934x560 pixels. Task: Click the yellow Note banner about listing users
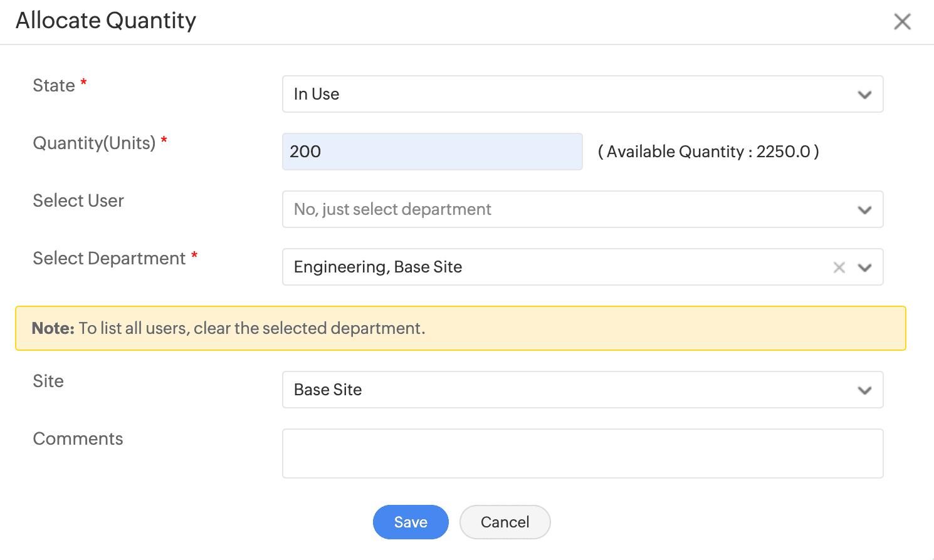tap(460, 328)
